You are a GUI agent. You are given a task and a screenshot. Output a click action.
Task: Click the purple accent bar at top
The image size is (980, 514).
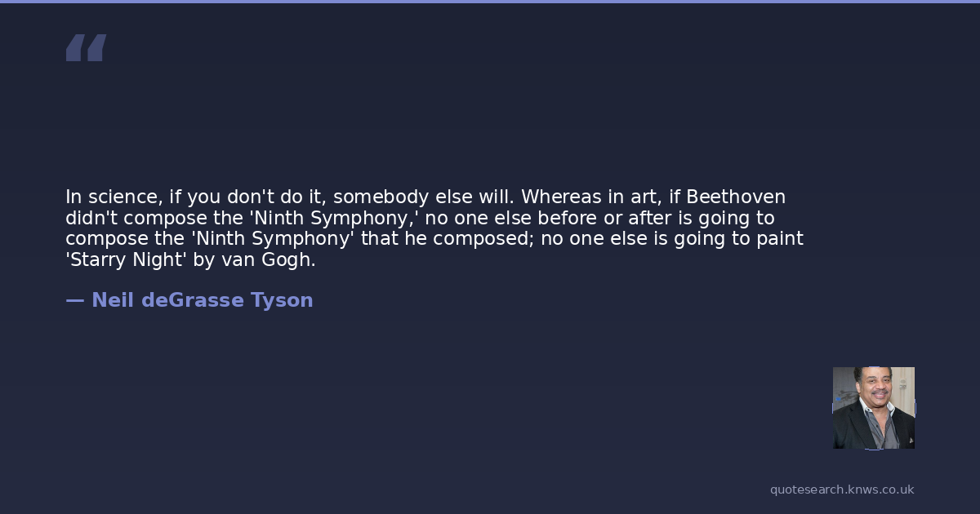tap(490, 2)
